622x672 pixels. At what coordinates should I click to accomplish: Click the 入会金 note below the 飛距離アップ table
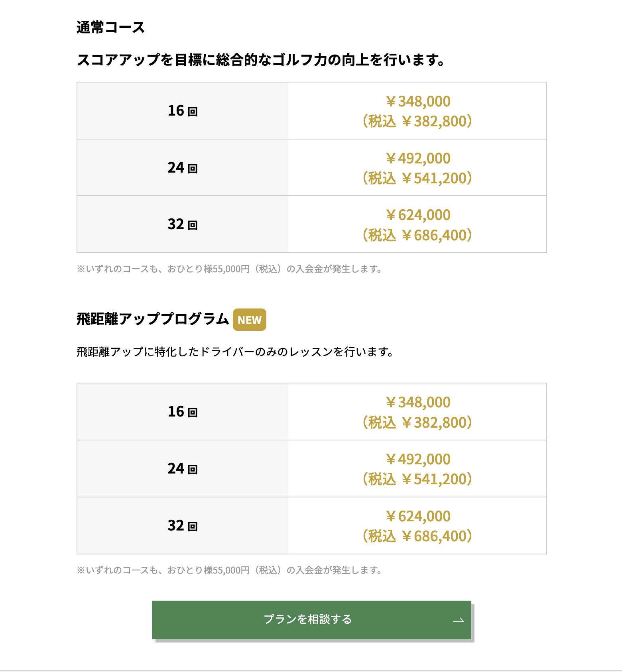[x=229, y=570]
